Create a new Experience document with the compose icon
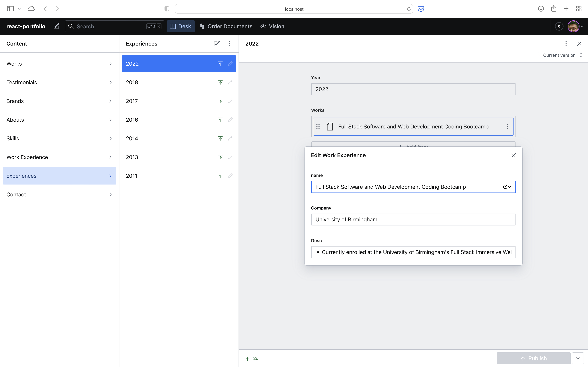This screenshot has height=367, width=588. click(216, 43)
